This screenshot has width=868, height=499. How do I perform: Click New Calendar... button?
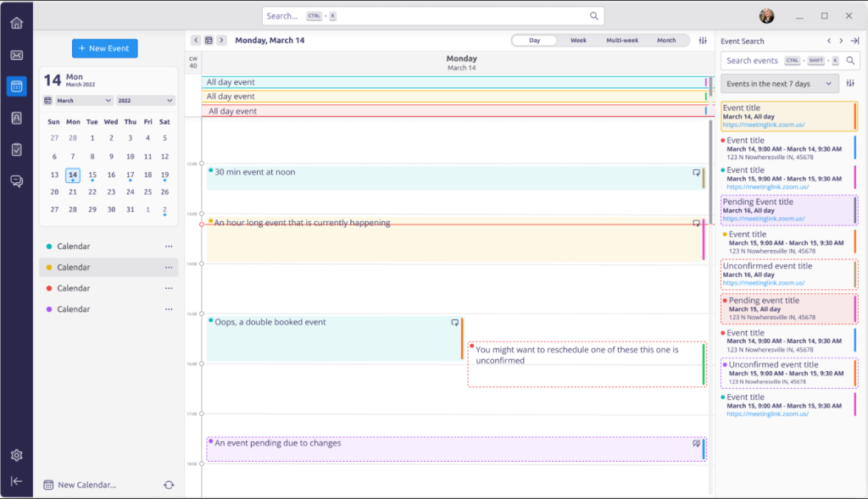coord(86,485)
